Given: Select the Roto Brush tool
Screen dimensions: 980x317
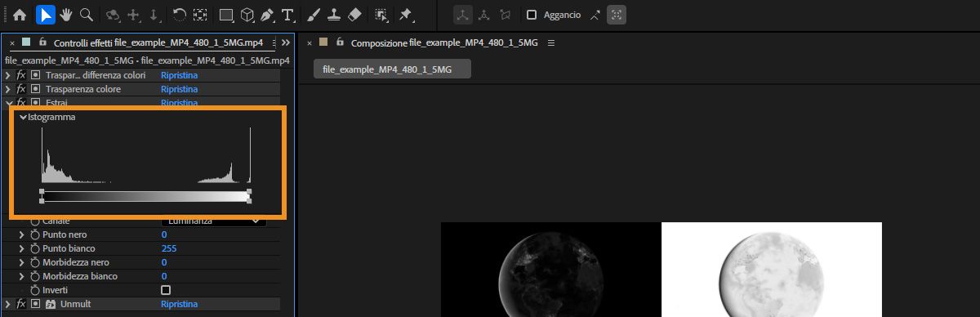Looking at the screenshot, I should (x=381, y=15).
